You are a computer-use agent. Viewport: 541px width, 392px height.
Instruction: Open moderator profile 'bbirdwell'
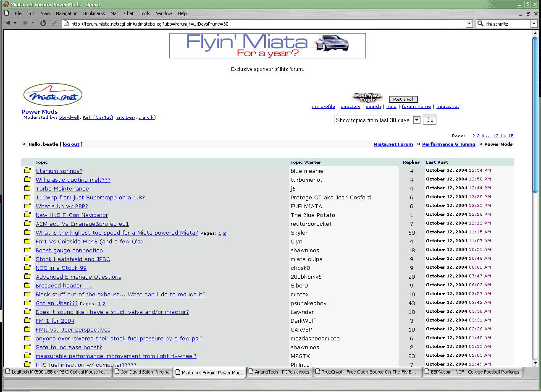69,118
